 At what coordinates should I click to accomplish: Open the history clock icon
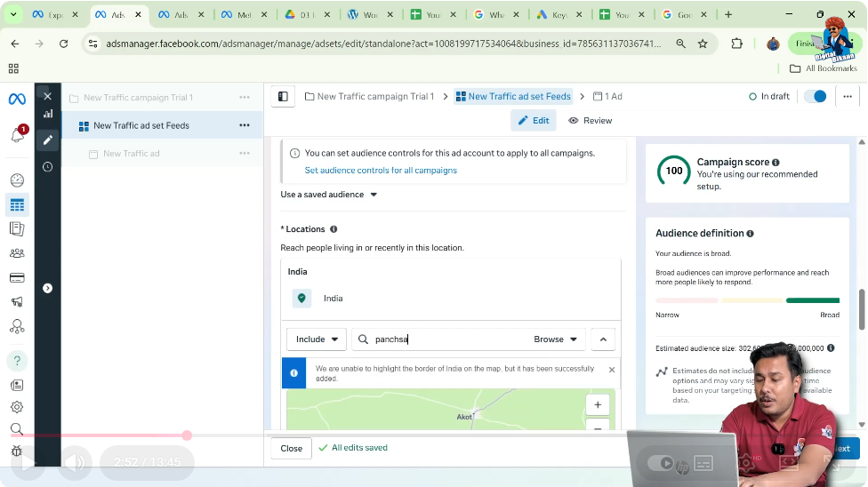(48, 166)
